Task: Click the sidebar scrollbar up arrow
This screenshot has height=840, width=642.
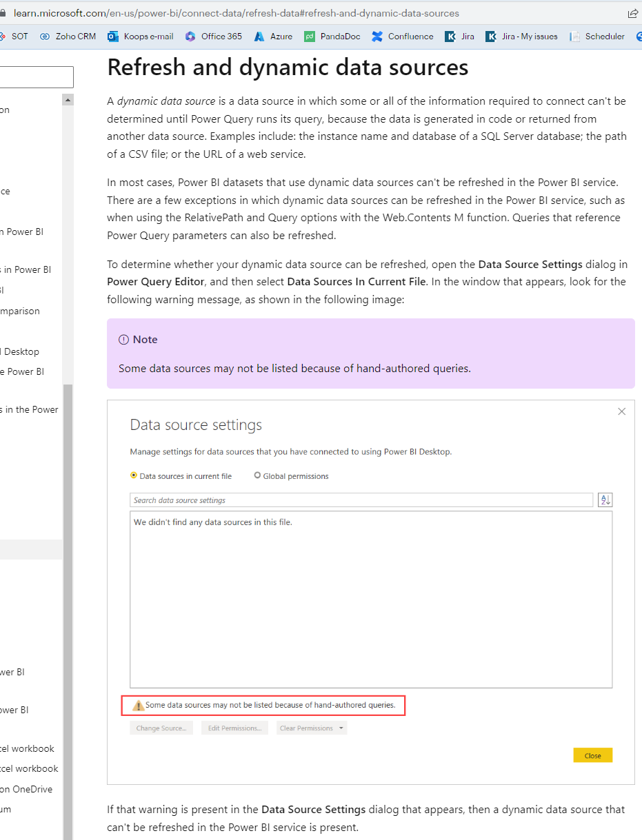Action: point(68,99)
